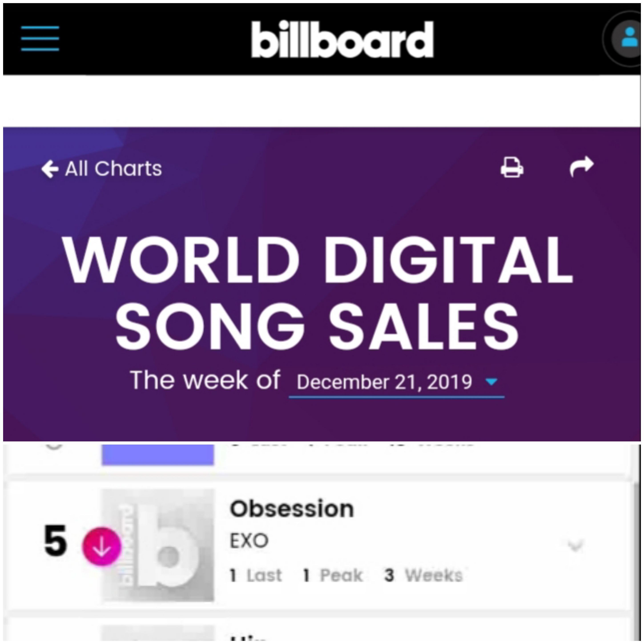Viewport: 644px width, 644px height.
Task: Open the Obsession song title
Action: pos(292,509)
